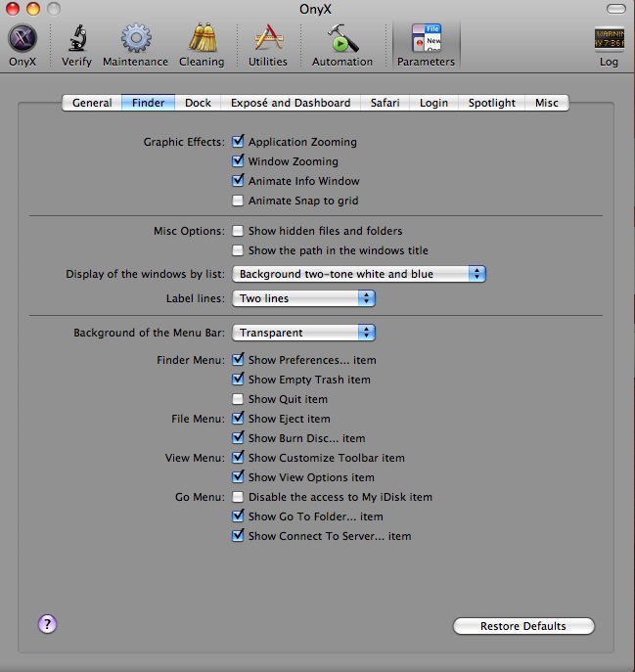Minimize the window with yellow button

coord(33,9)
